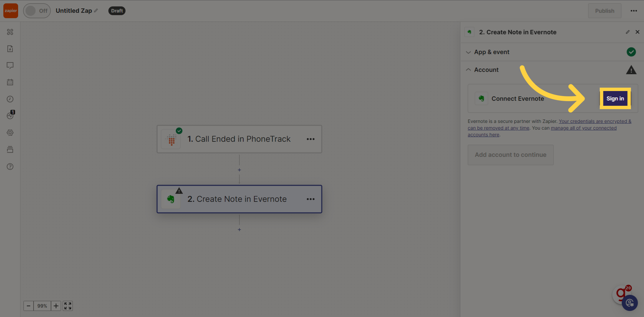Click the PhoneTrack app icon
Image resolution: width=644 pixels, height=317 pixels.
(171, 139)
